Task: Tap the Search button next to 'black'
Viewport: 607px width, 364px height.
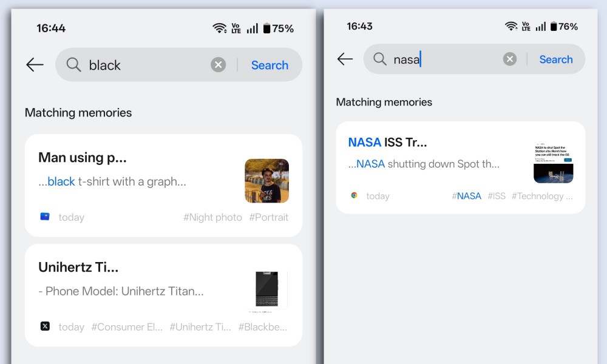Action: click(x=270, y=65)
